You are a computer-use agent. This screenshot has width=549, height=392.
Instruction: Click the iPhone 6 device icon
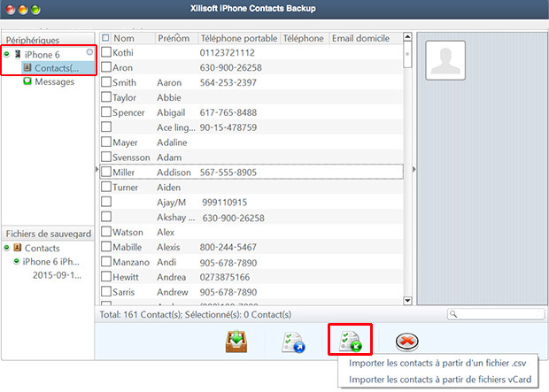point(18,54)
